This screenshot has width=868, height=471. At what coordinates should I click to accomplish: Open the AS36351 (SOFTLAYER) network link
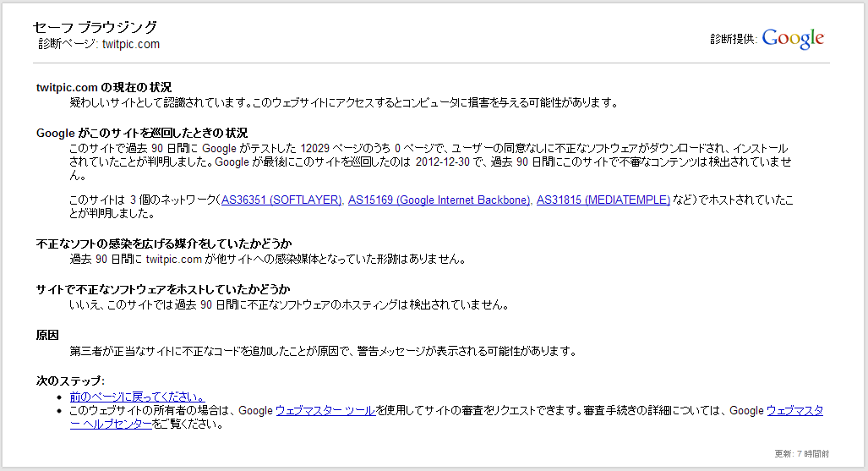point(281,200)
